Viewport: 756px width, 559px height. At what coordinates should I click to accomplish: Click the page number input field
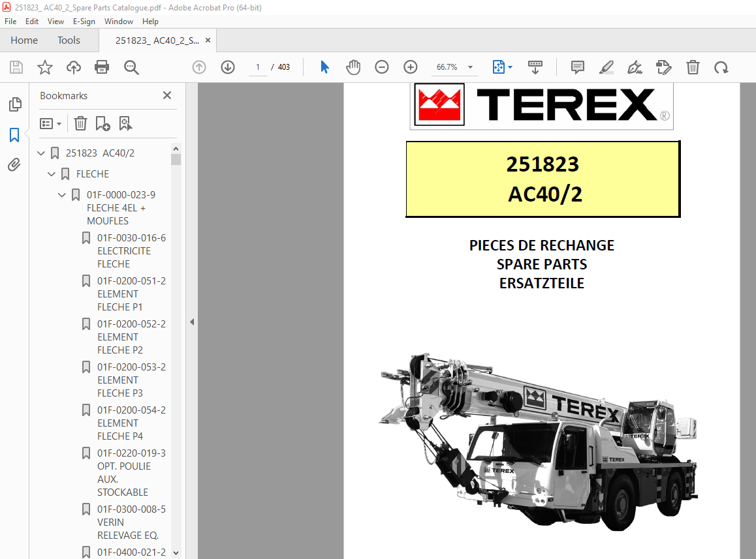[258, 67]
